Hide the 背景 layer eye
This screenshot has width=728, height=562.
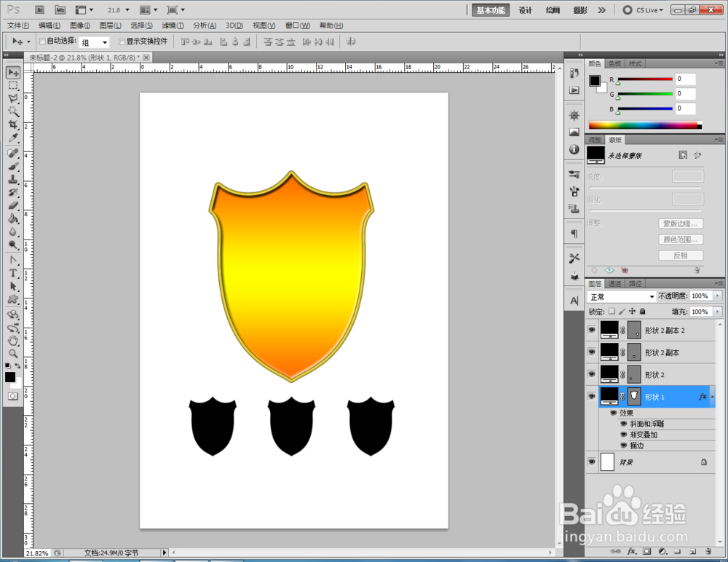pyautogui.click(x=591, y=462)
